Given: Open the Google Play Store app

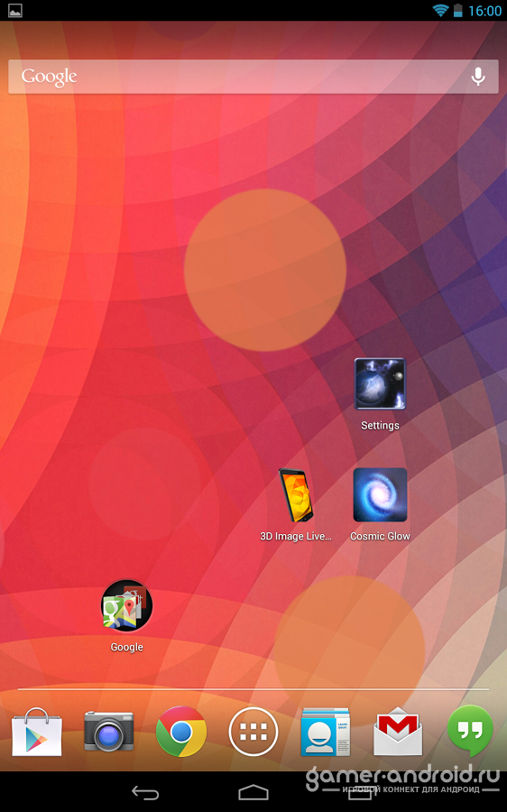Looking at the screenshot, I should click(x=37, y=733).
